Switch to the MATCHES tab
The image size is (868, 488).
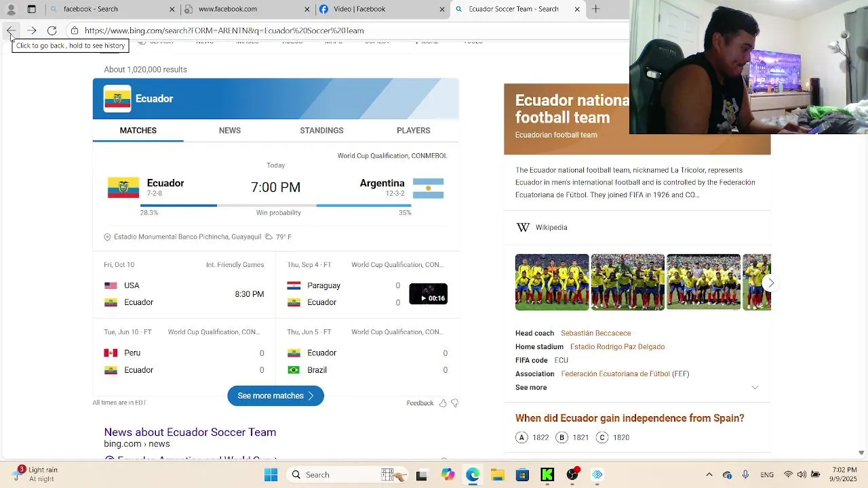click(x=138, y=131)
